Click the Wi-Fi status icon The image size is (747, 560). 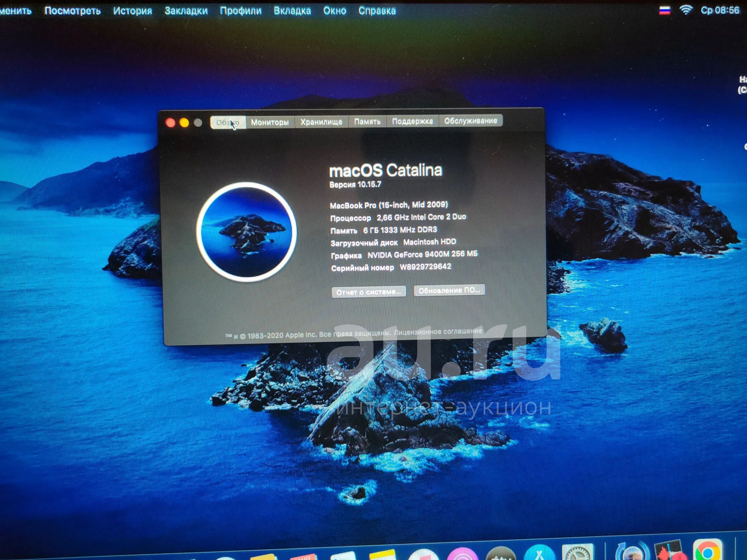click(686, 10)
